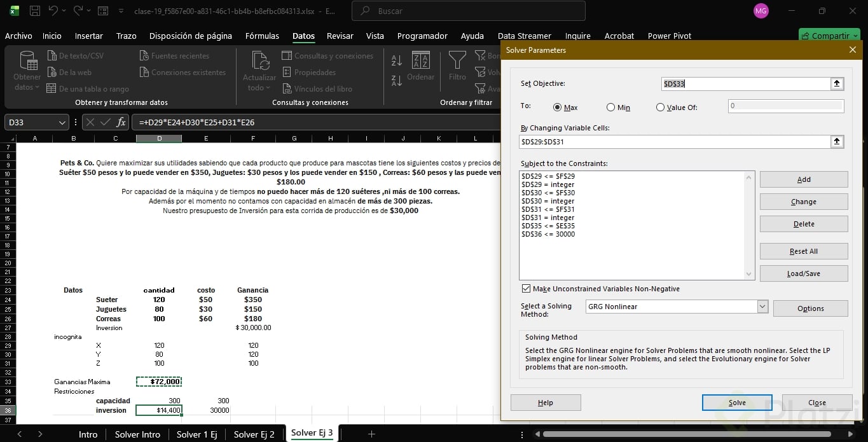The height and width of the screenshot is (442, 868).
Task: Click the Undo arrow icon
Action: (x=53, y=11)
